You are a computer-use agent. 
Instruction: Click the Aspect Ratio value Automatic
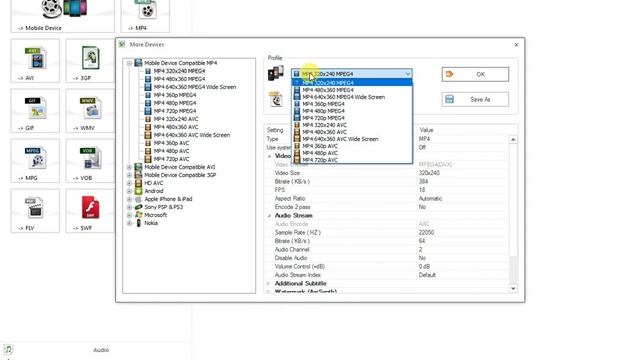click(x=430, y=198)
